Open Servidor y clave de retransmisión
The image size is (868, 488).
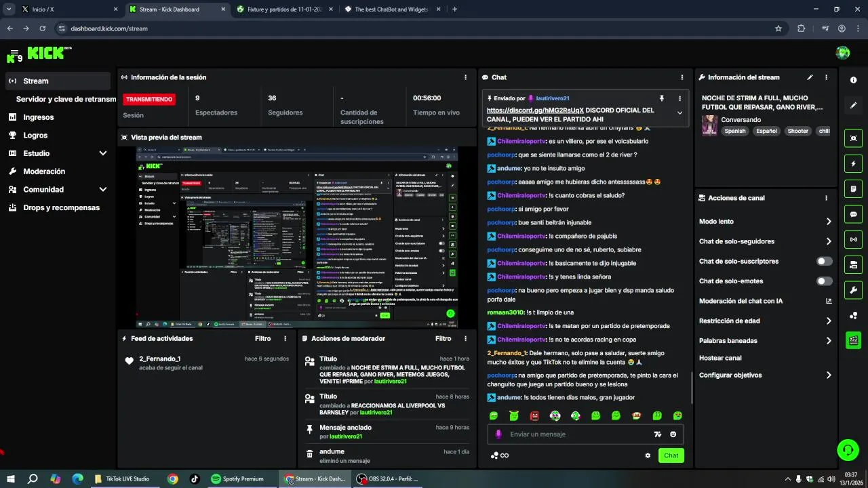pyautogui.click(x=66, y=99)
